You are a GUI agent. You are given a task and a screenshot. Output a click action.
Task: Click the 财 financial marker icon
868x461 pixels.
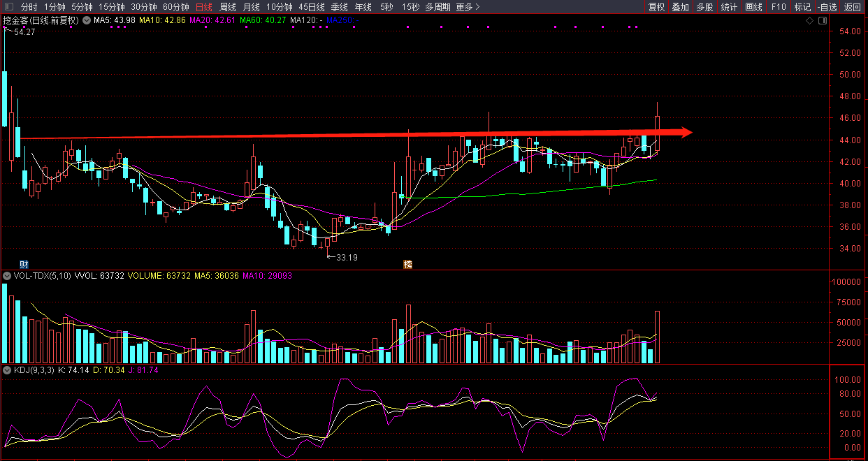coord(24,264)
